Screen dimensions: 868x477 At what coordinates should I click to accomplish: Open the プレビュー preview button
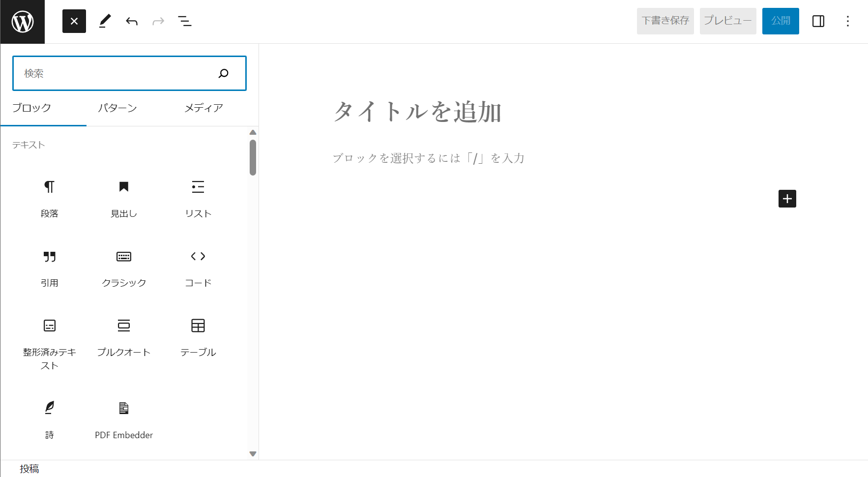coord(727,21)
